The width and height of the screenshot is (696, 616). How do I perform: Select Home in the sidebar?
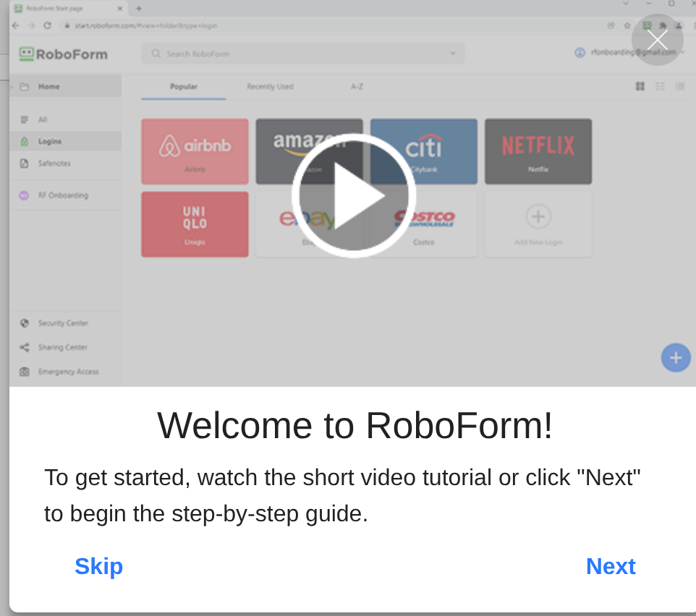pyautogui.click(x=65, y=87)
